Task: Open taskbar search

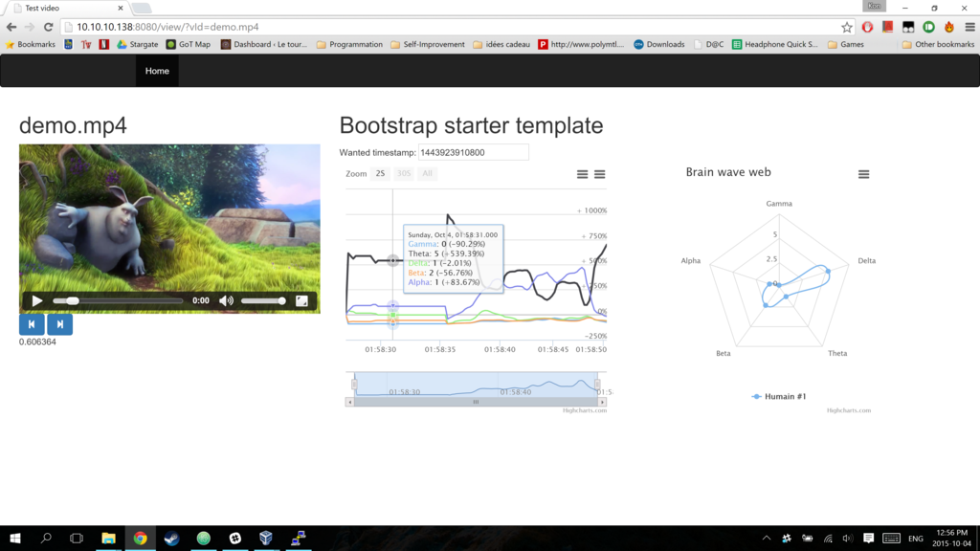Action: (x=46, y=538)
